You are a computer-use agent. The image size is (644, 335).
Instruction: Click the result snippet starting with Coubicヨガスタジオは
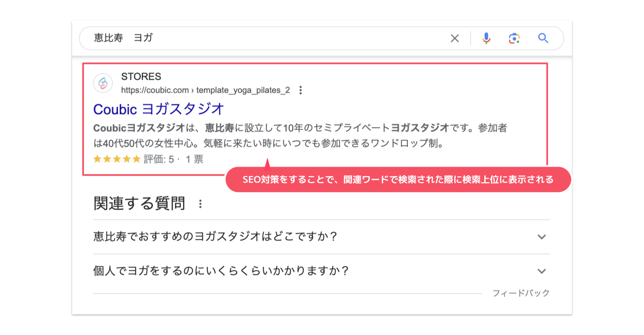[x=301, y=135]
